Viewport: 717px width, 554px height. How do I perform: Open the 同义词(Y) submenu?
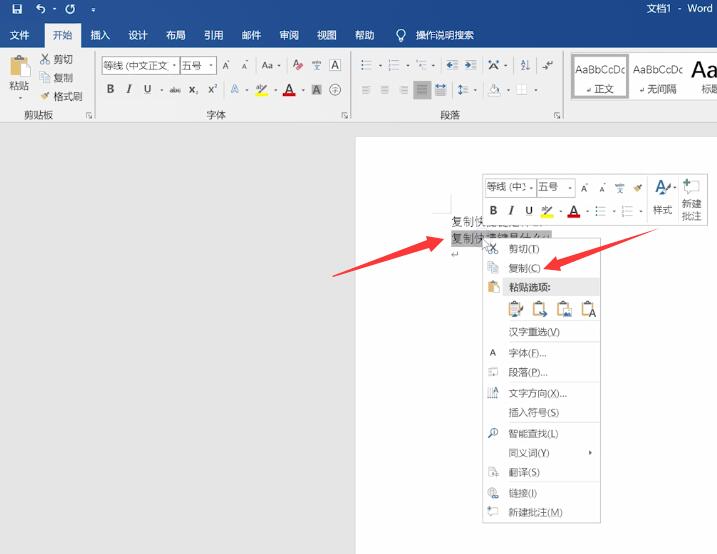point(542,453)
